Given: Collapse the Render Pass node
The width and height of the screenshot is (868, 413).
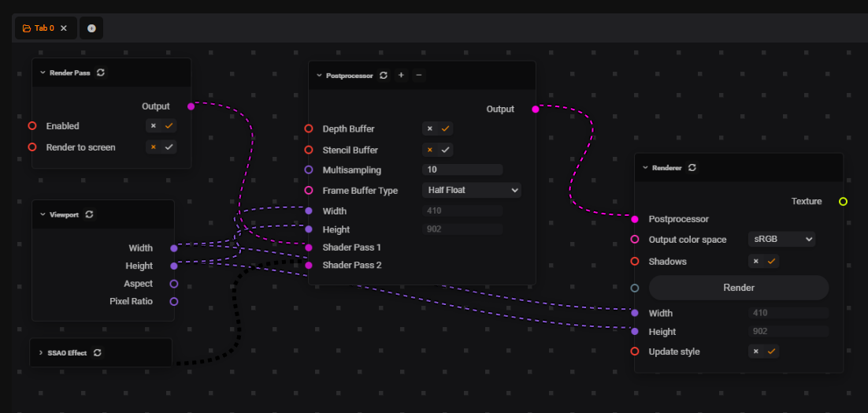Looking at the screenshot, I should tap(42, 73).
